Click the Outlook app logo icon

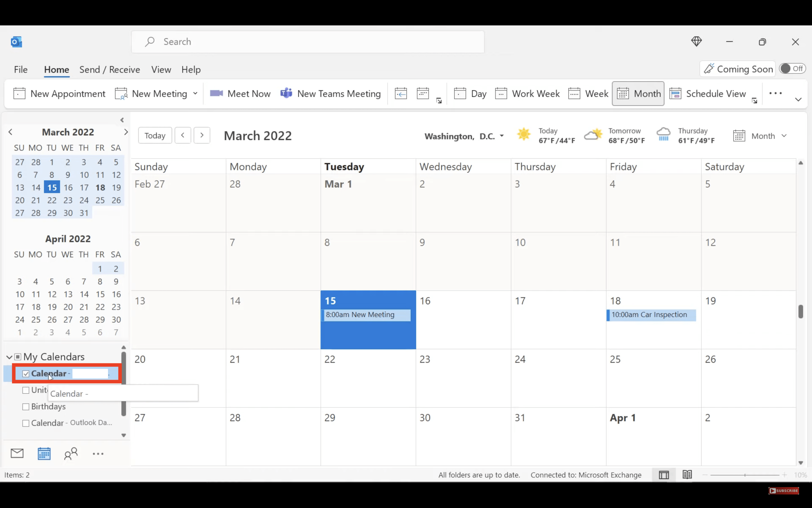[16, 42]
